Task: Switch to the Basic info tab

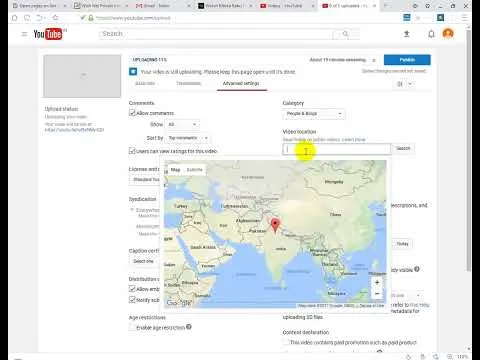Action: [145, 83]
